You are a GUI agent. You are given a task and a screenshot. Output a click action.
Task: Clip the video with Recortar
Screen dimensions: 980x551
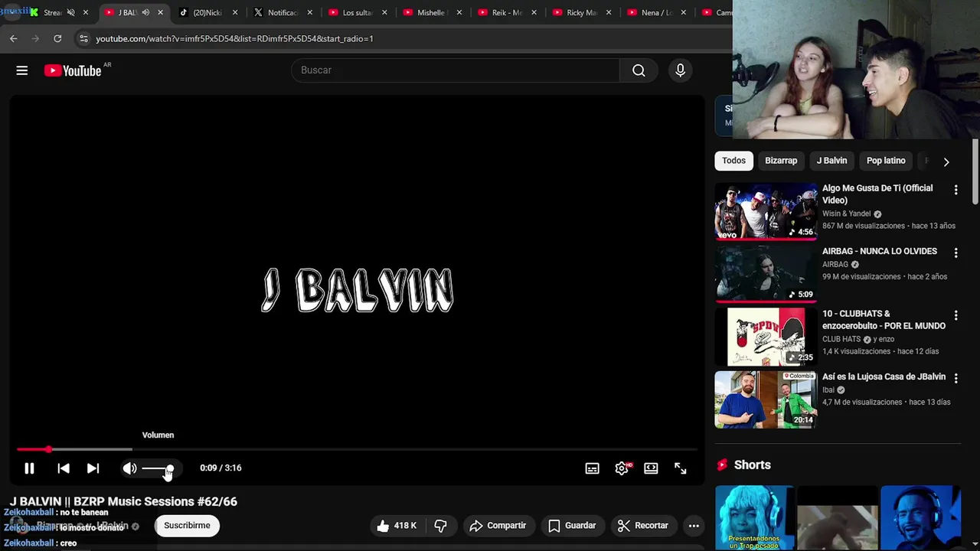(643, 526)
